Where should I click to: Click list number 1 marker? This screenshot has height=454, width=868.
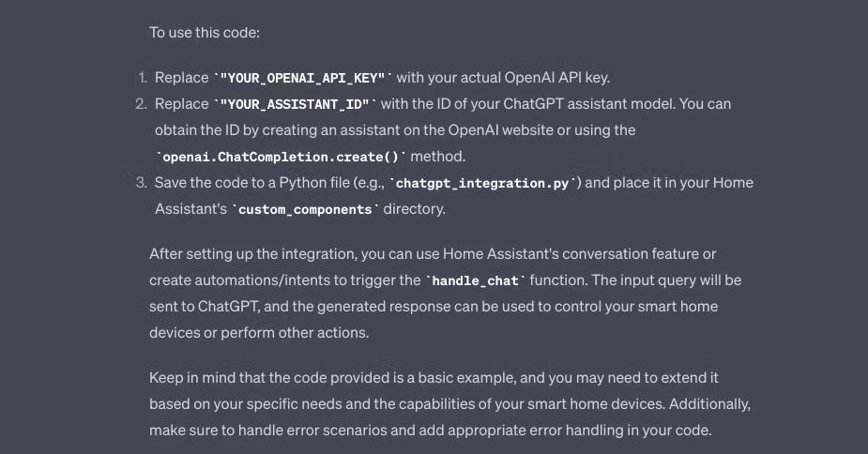pos(143,78)
